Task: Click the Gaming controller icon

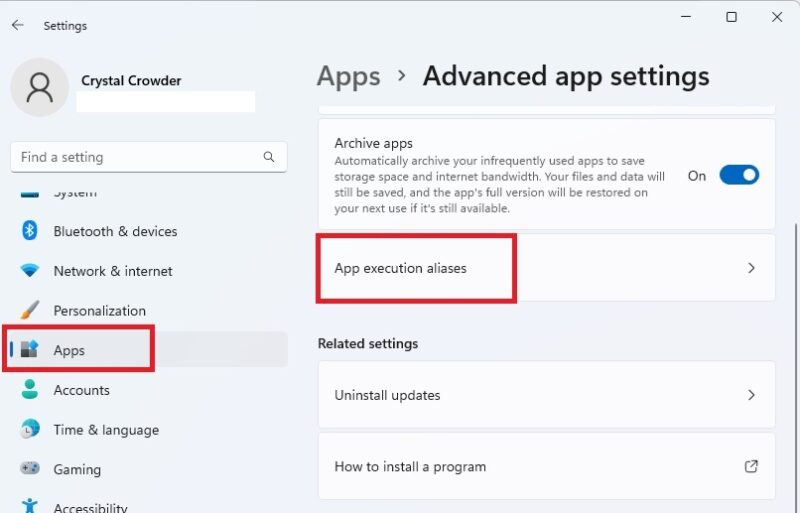Action: click(x=29, y=469)
